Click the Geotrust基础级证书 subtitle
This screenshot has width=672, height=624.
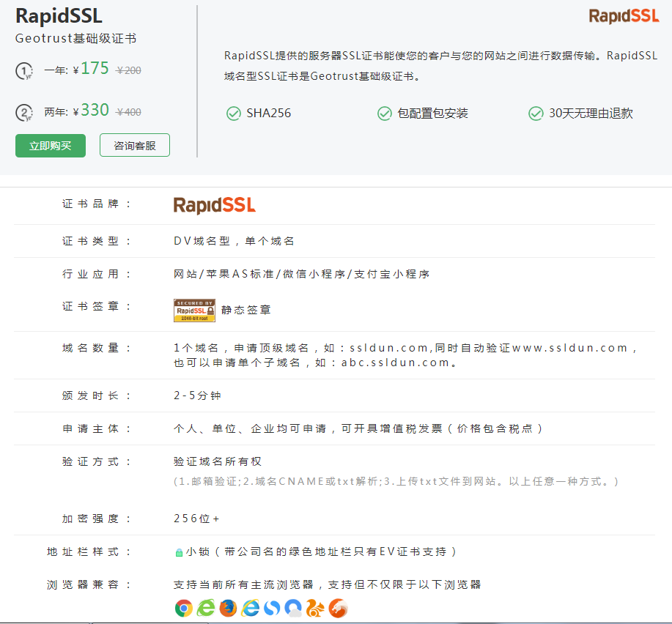point(76,39)
